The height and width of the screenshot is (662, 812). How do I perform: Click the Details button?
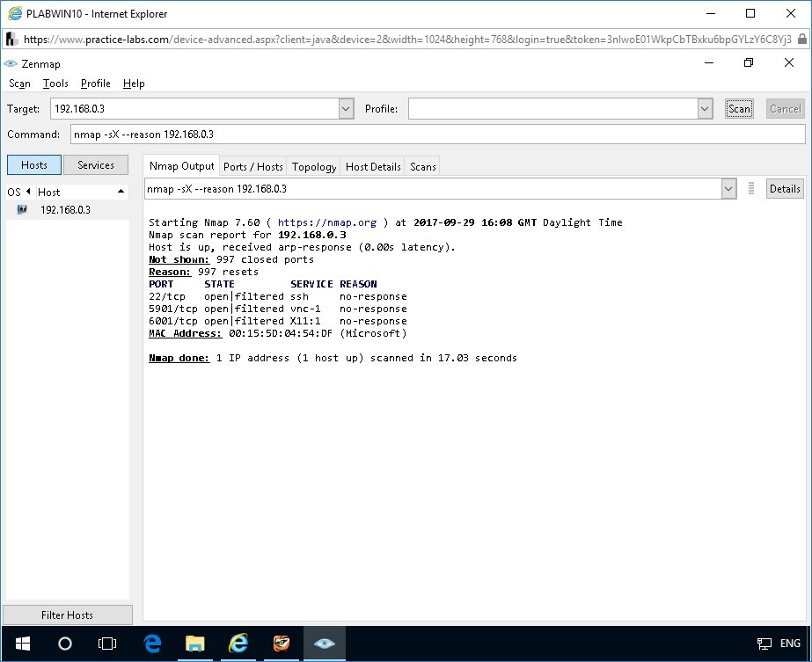(785, 188)
